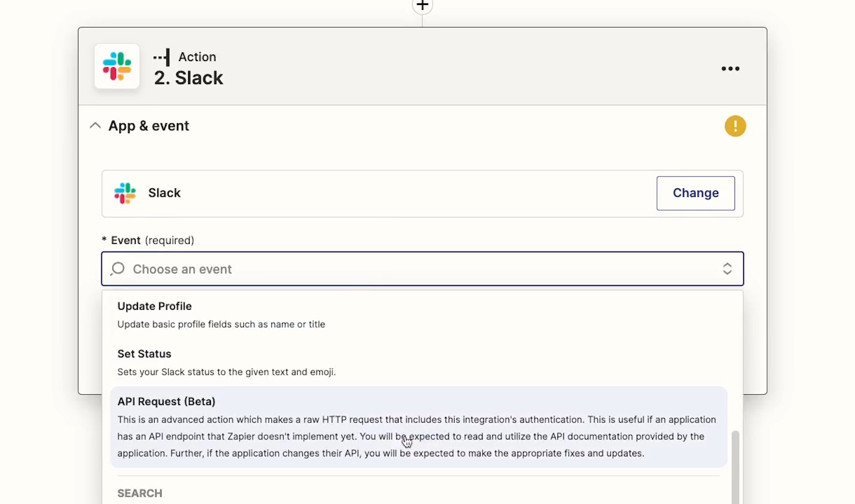Collapse the App & event section chevron

pyautogui.click(x=95, y=126)
